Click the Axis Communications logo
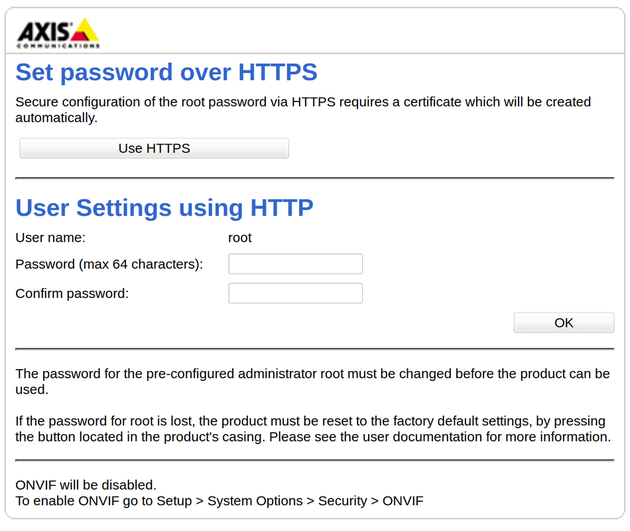This screenshot has width=630, height=531. tap(58, 33)
